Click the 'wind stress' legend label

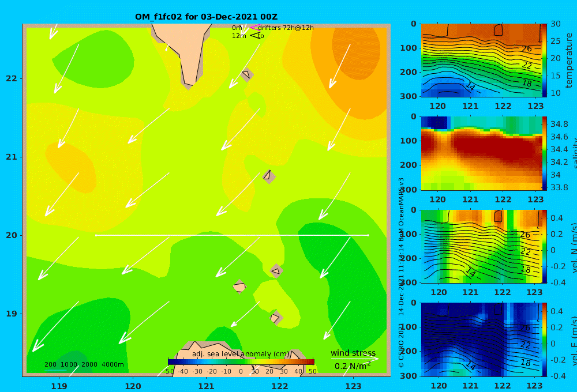(353, 353)
